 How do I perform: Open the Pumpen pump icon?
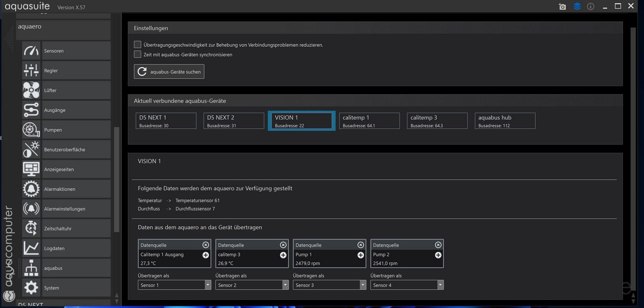pyautogui.click(x=31, y=130)
